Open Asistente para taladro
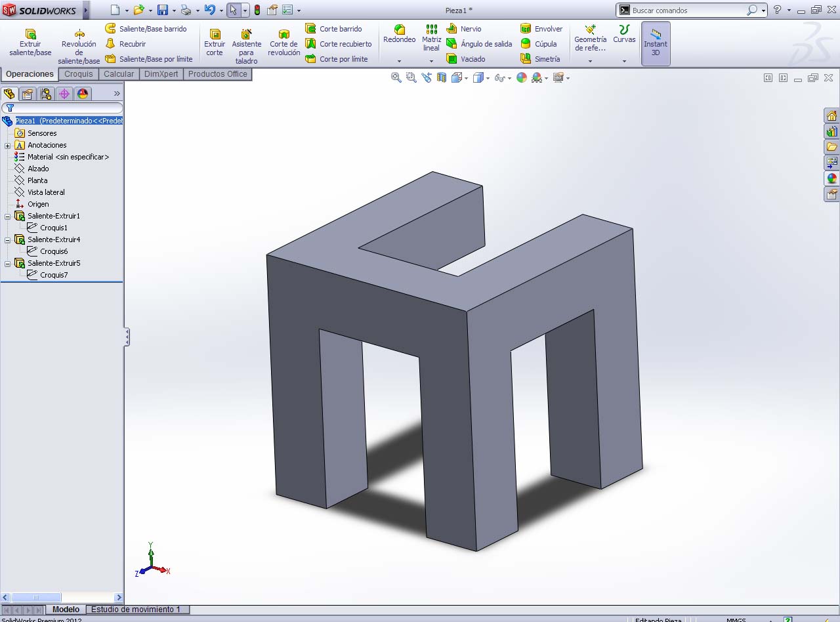The height and width of the screenshot is (622, 840). tap(247, 46)
